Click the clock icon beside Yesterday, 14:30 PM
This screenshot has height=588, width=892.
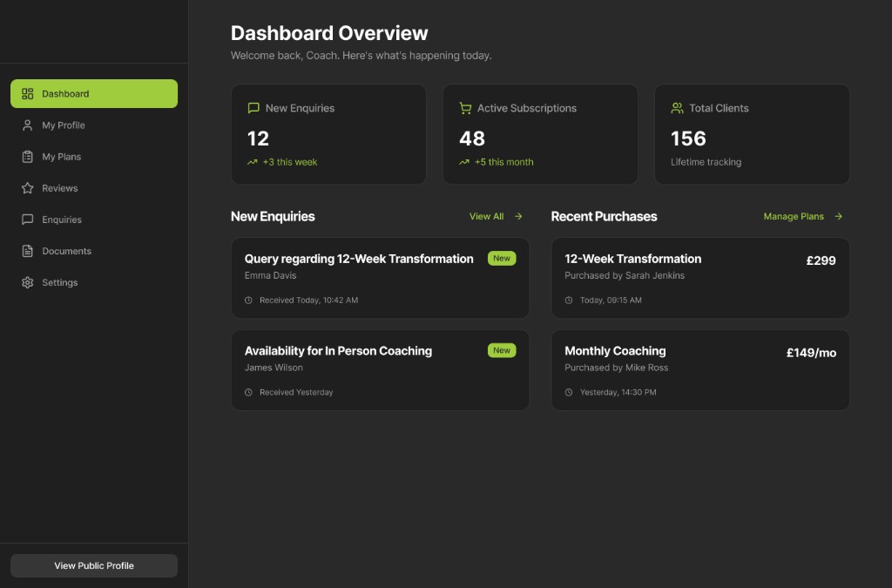569,392
